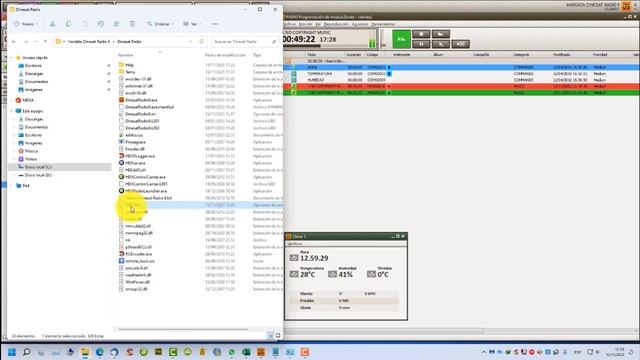Switch Explorer to details view icon

270,336
